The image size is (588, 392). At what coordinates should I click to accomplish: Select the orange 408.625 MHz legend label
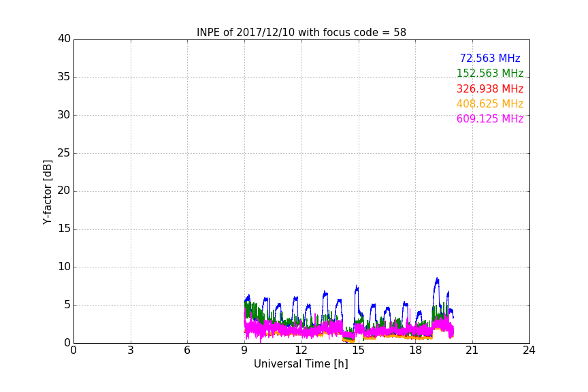point(490,103)
